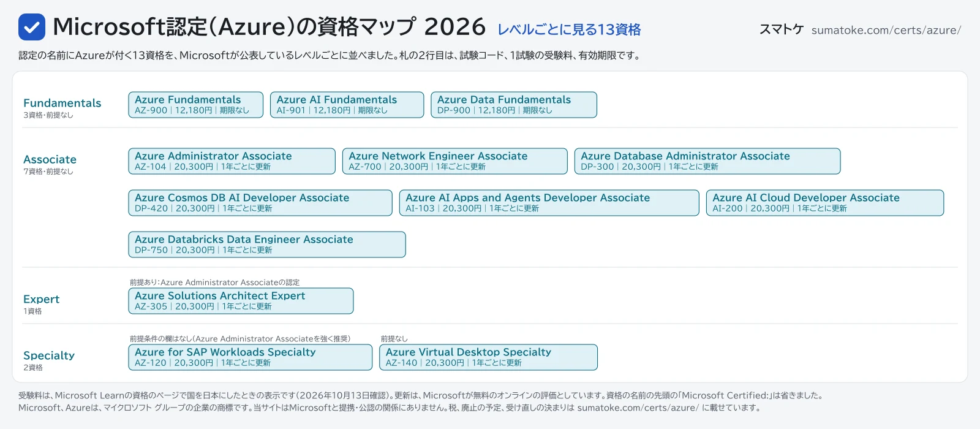The image size is (980, 429).
Task: Click note '前提あり:Azure Administrator Associateの認定'
Action: click(x=214, y=283)
